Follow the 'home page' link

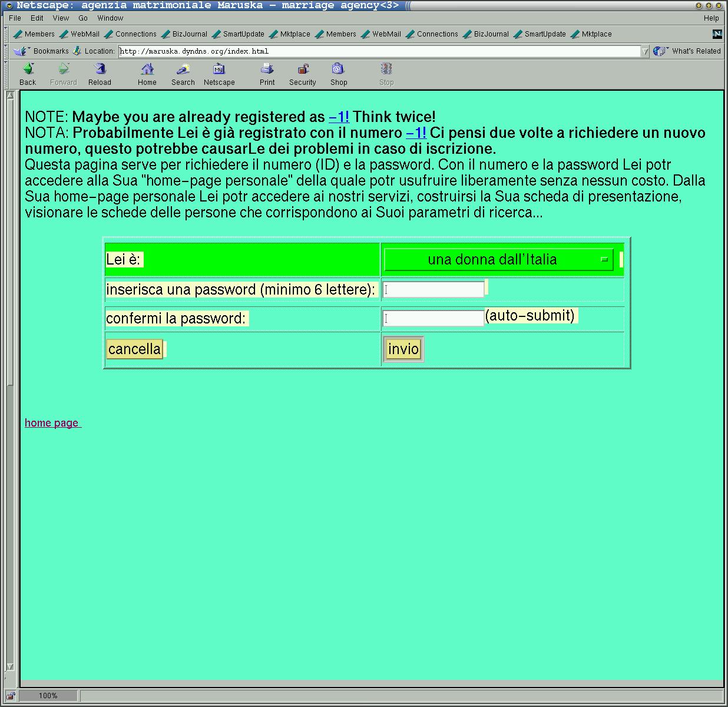point(52,423)
